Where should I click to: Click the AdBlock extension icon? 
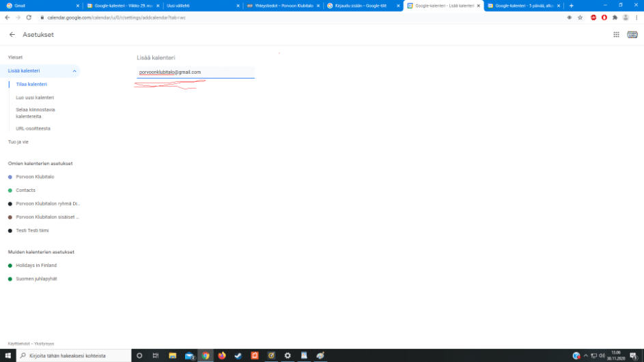tap(593, 17)
